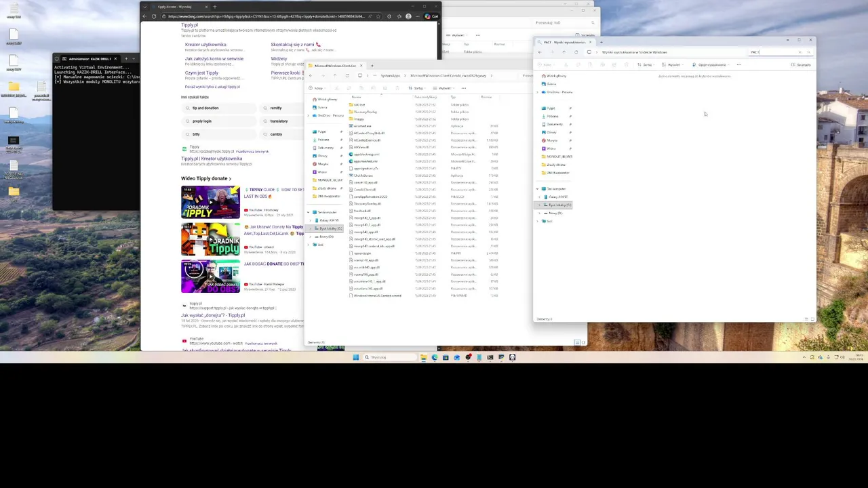Image resolution: width=868 pixels, height=488 pixels.
Task: Select Pulpit in PACT window sidebar
Action: (551, 108)
